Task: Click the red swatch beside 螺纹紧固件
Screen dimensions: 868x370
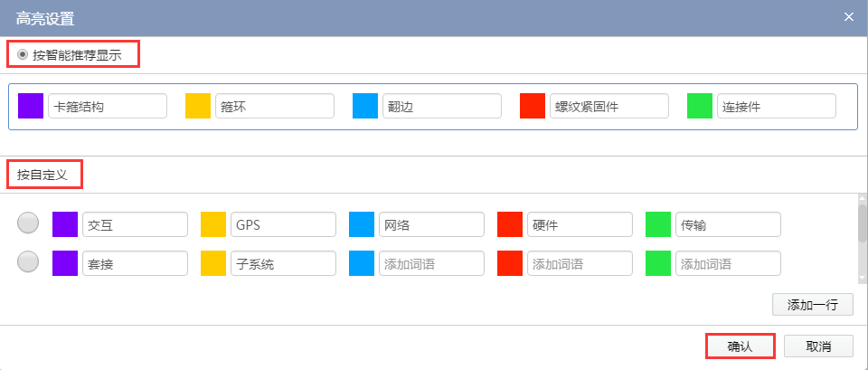Action: pyautogui.click(x=533, y=106)
